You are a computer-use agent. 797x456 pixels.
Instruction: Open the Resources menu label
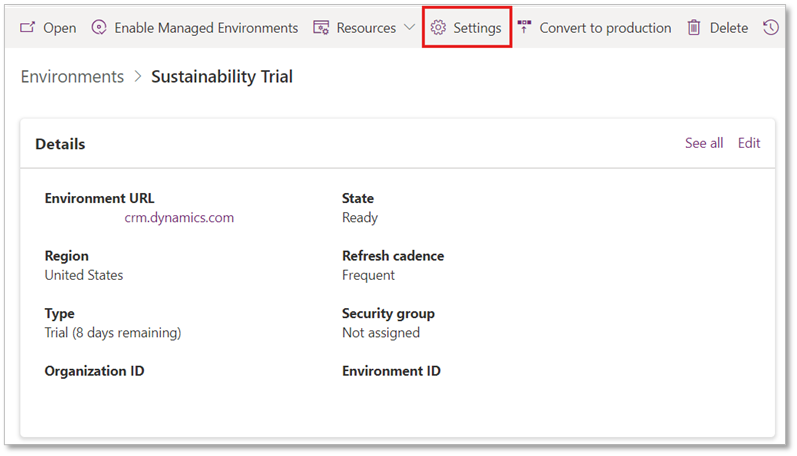366,28
